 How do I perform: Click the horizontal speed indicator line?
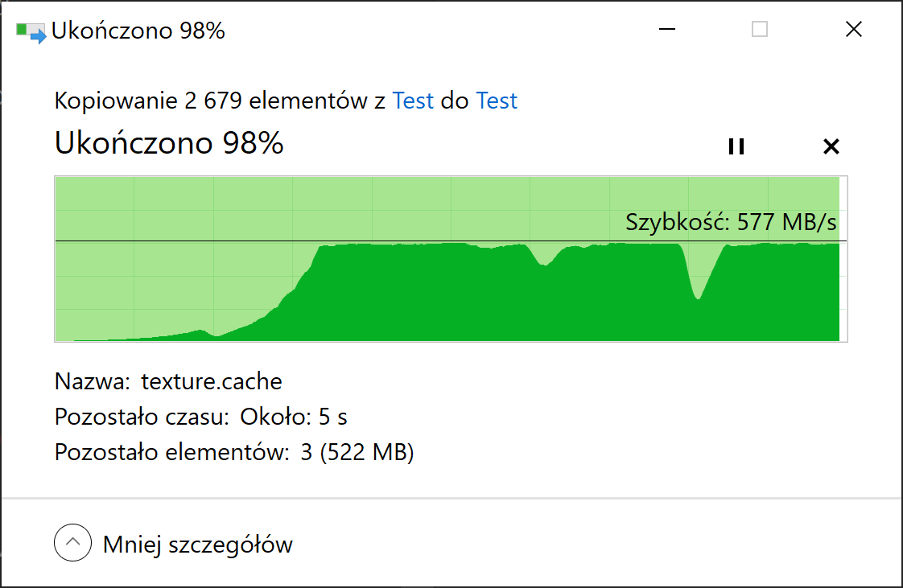coord(451,241)
